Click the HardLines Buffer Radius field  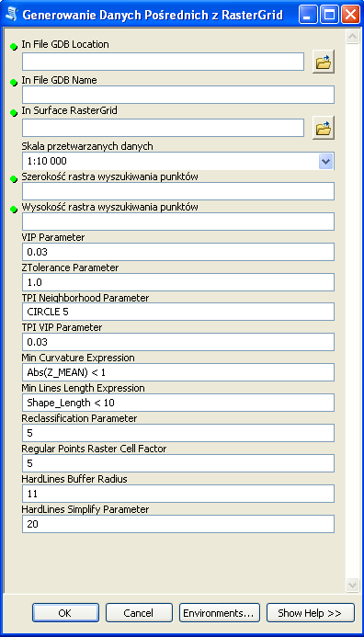[178, 494]
